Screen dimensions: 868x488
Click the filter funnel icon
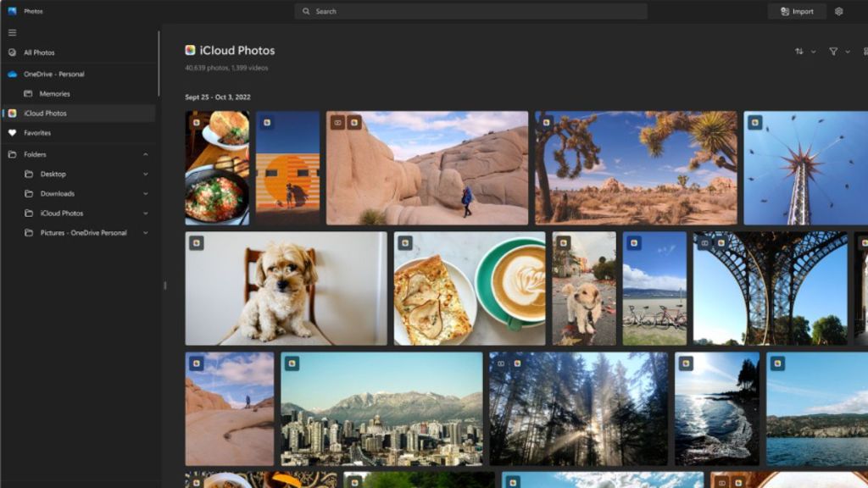833,52
